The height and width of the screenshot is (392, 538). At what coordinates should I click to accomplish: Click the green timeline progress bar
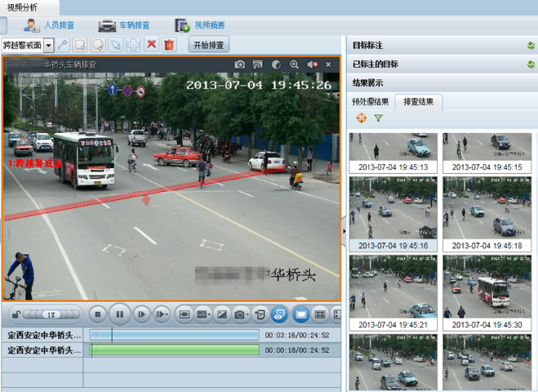(x=175, y=350)
